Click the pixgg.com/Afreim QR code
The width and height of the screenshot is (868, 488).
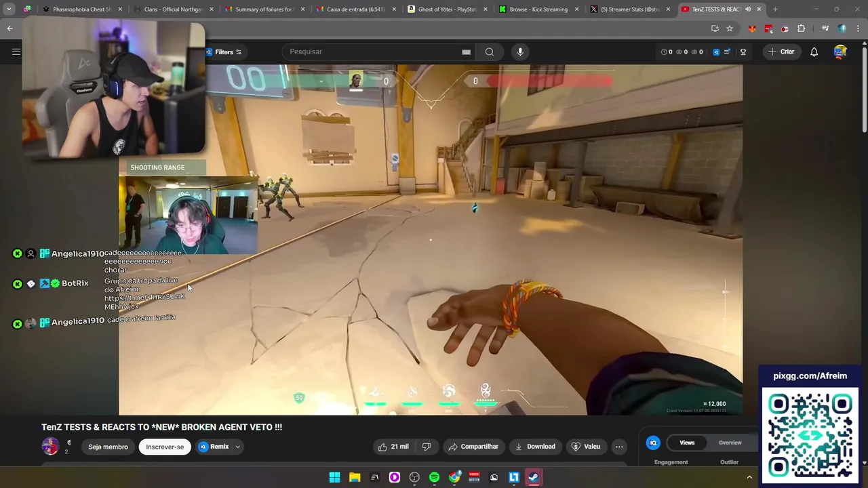810,435
